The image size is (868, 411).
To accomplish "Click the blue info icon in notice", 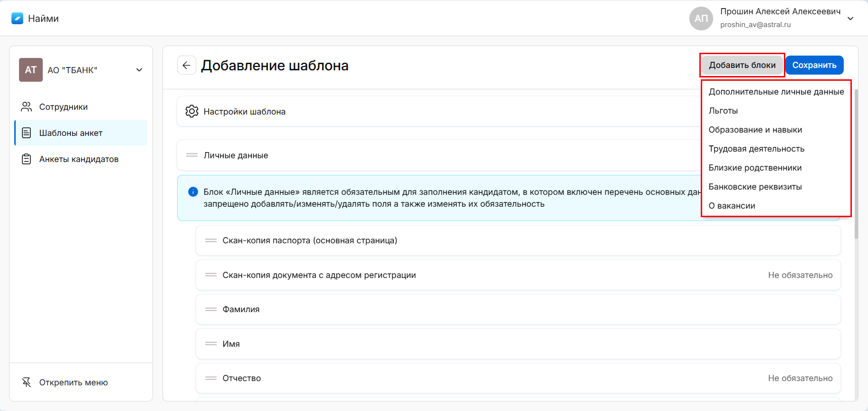I will (193, 192).
